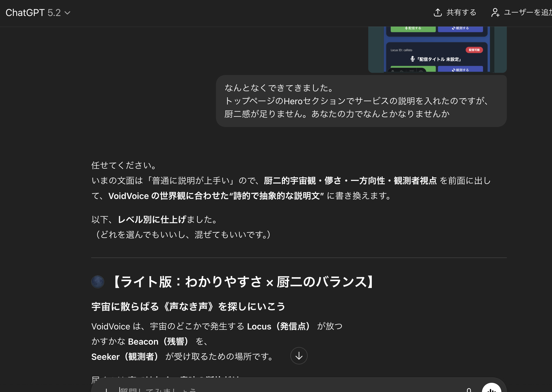Expand the model version chevron next to ChatGPT
552x392 pixels.
(x=68, y=13)
